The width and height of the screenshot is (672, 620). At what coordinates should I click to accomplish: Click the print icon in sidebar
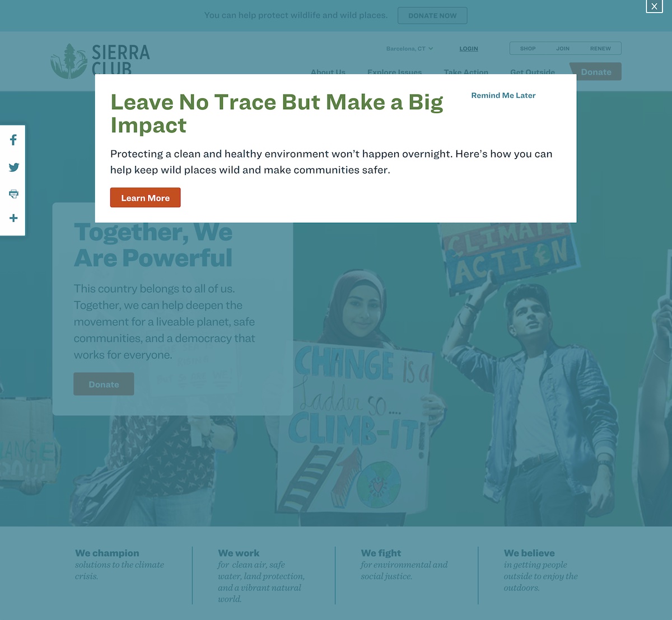tap(13, 194)
